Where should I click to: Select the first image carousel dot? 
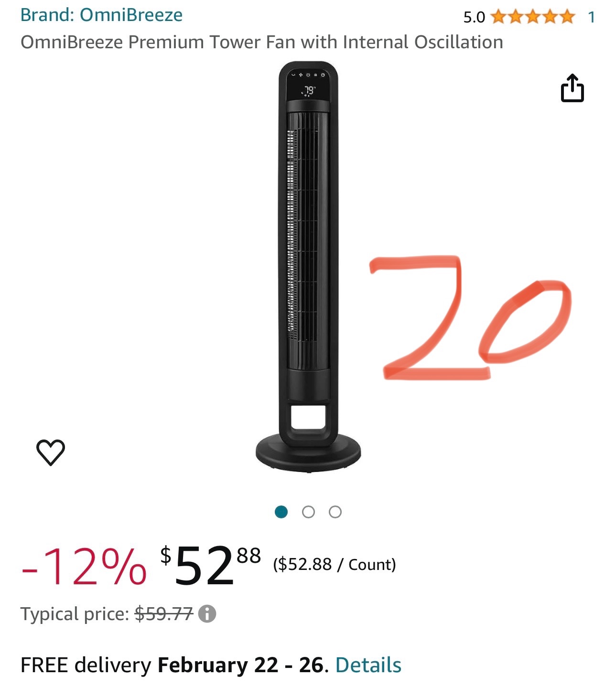tap(281, 512)
